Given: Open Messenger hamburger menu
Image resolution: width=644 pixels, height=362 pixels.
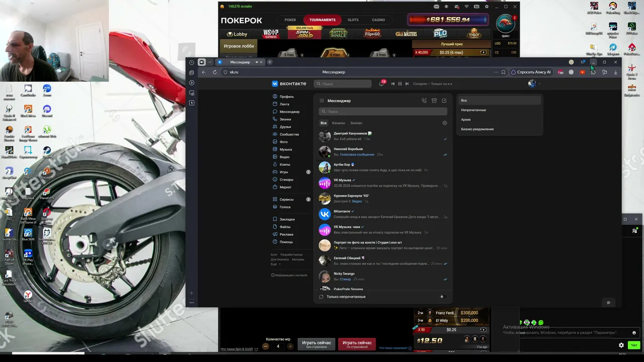Looking at the screenshot, I should (x=322, y=101).
